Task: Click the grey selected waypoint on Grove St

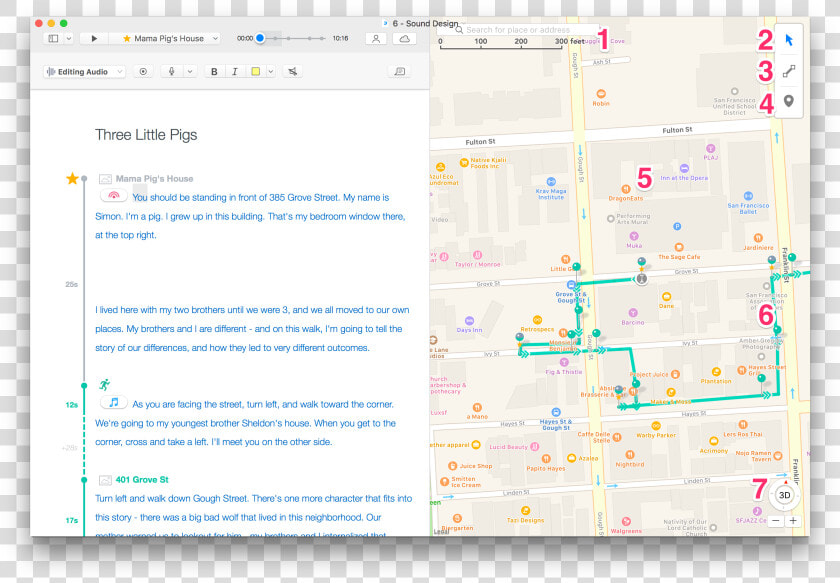Action: click(x=641, y=279)
